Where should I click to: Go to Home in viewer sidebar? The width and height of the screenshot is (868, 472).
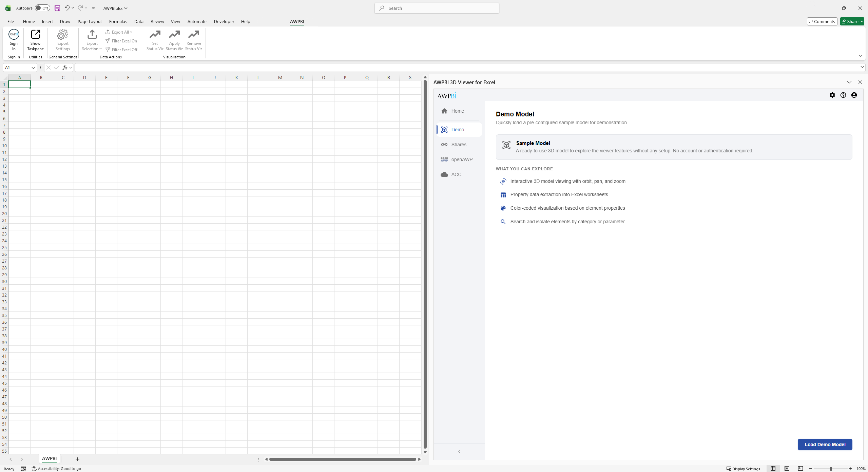coord(459,111)
